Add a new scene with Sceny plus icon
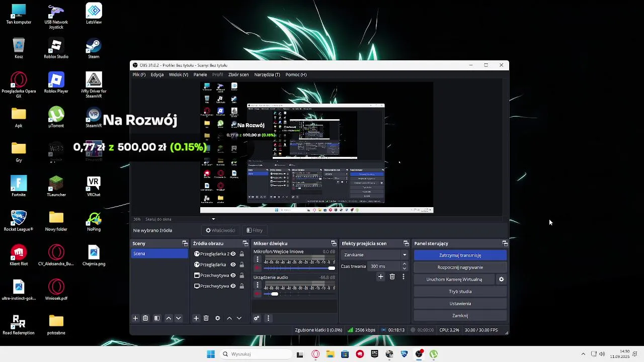 coord(135,318)
